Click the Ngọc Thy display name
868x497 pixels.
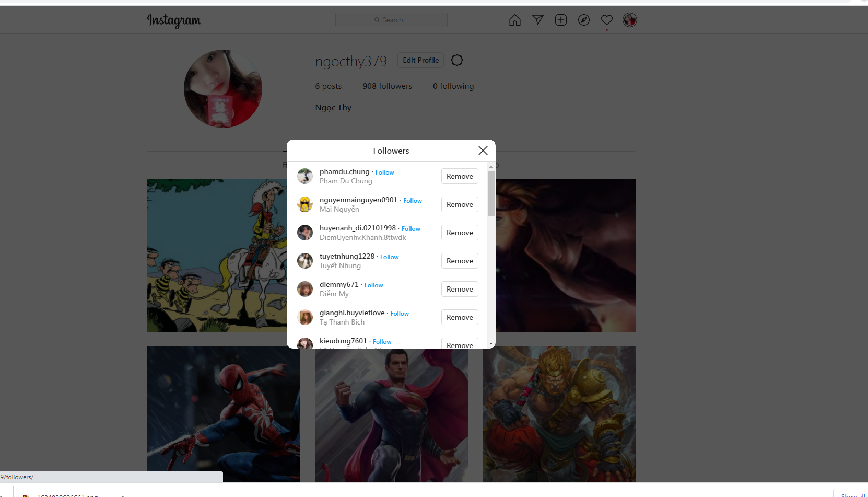pyautogui.click(x=333, y=108)
